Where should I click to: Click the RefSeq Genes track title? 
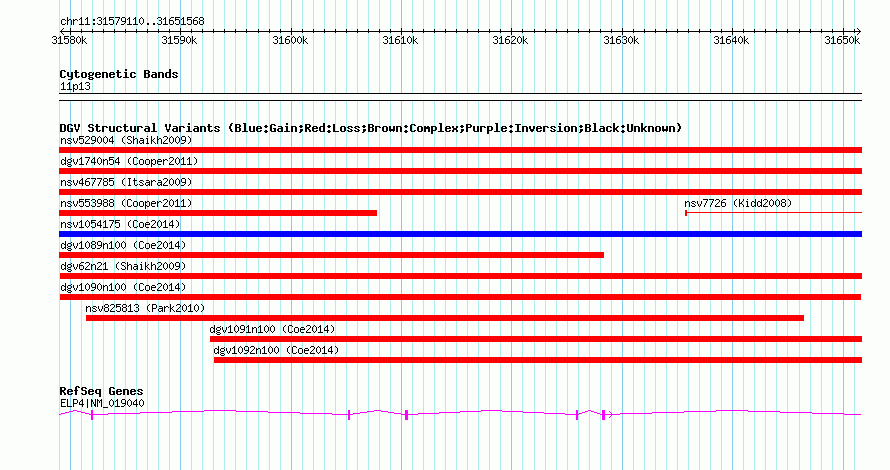[101, 391]
